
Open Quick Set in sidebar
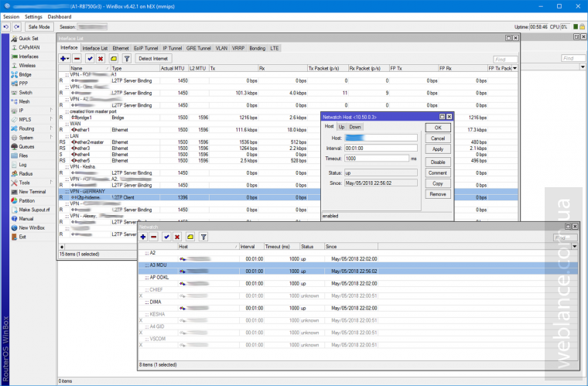[x=29, y=38]
